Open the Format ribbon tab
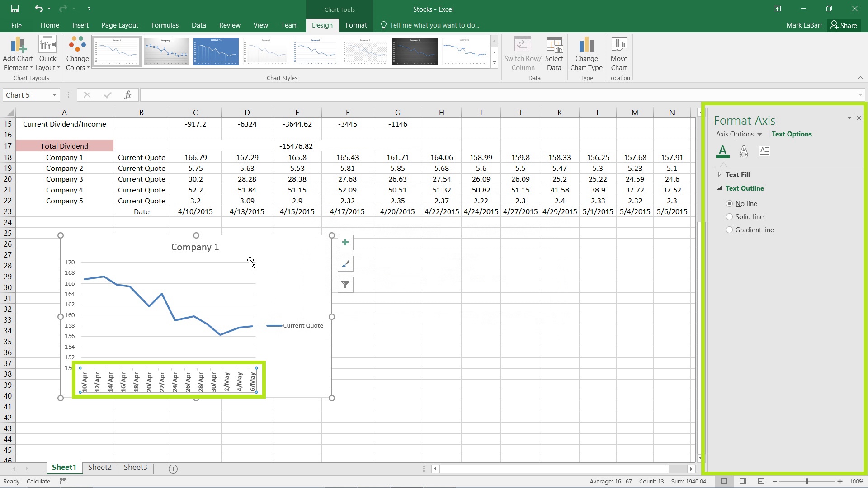The width and height of the screenshot is (868, 488). pyautogui.click(x=356, y=25)
